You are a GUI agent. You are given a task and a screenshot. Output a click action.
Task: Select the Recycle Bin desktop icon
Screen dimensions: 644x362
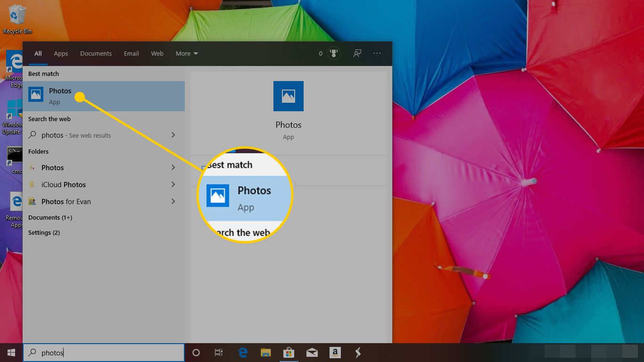[17, 19]
